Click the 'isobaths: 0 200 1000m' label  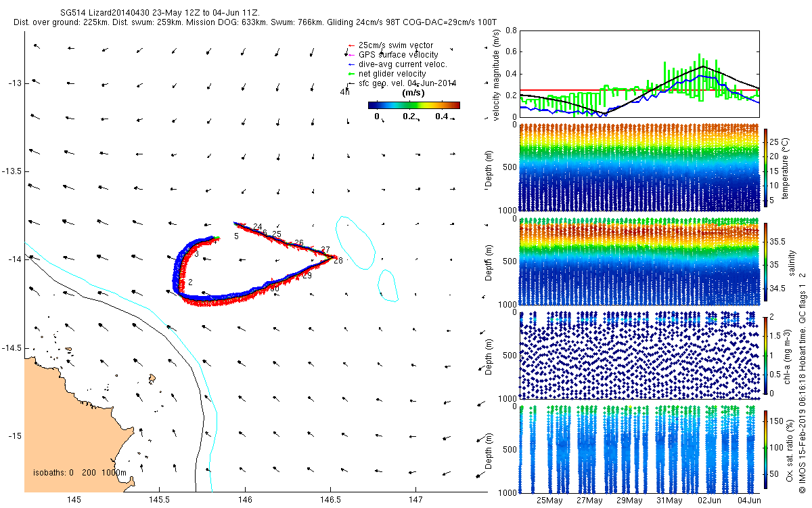pos(80,472)
